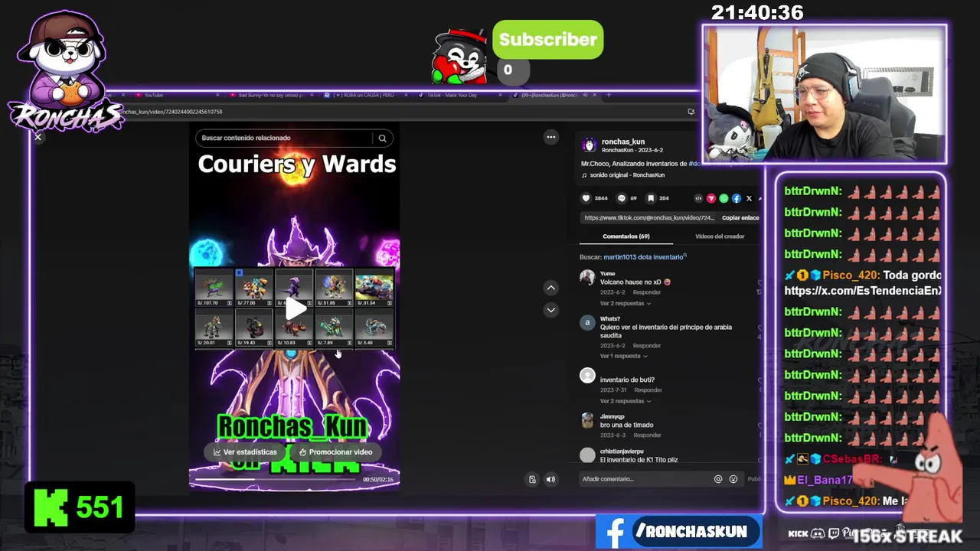Viewport: 980px width, 551px height.
Task: Switch to 'Comentarios (69)' tab
Action: click(626, 236)
